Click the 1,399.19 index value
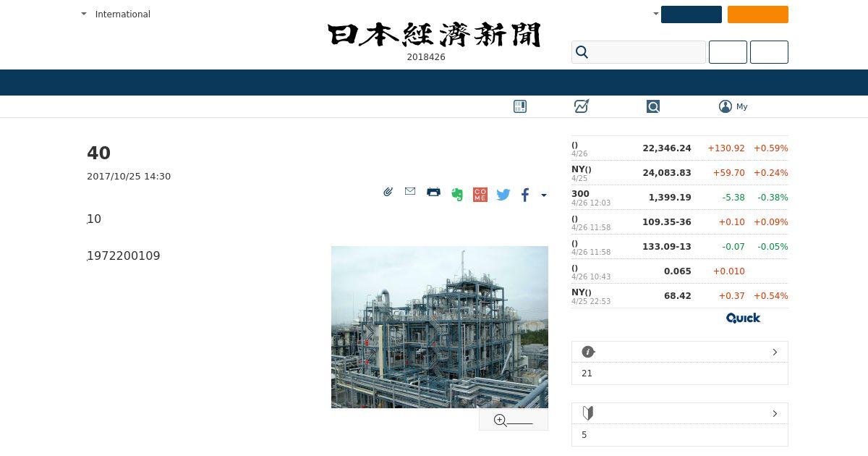The width and height of the screenshot is (868, 456). (x=670, y=197)
